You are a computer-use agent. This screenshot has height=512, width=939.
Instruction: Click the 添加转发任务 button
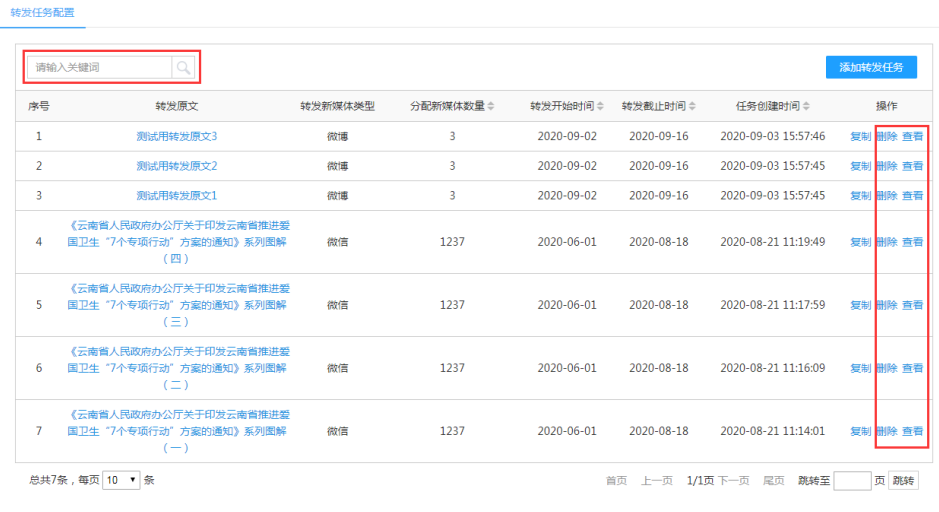870,67
